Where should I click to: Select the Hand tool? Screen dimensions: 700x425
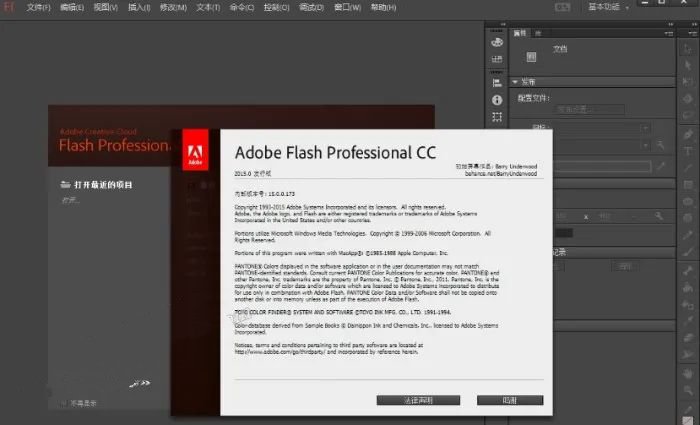point(688,373)
